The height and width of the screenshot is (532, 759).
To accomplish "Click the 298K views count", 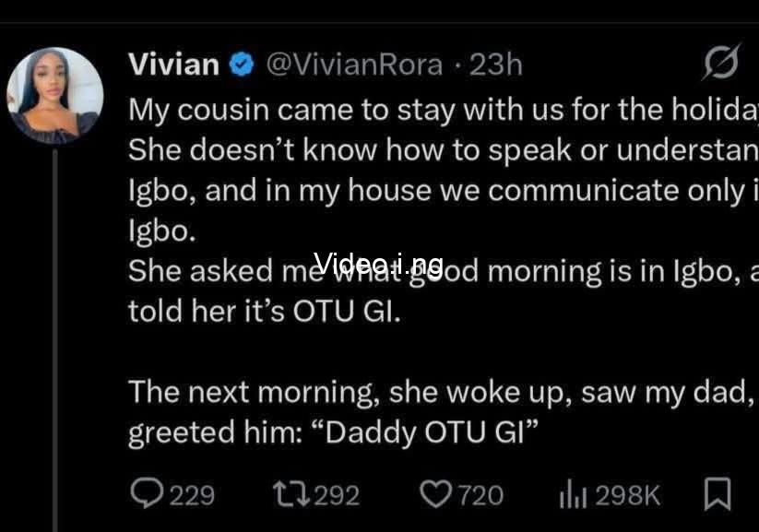I will pos(627,495).
